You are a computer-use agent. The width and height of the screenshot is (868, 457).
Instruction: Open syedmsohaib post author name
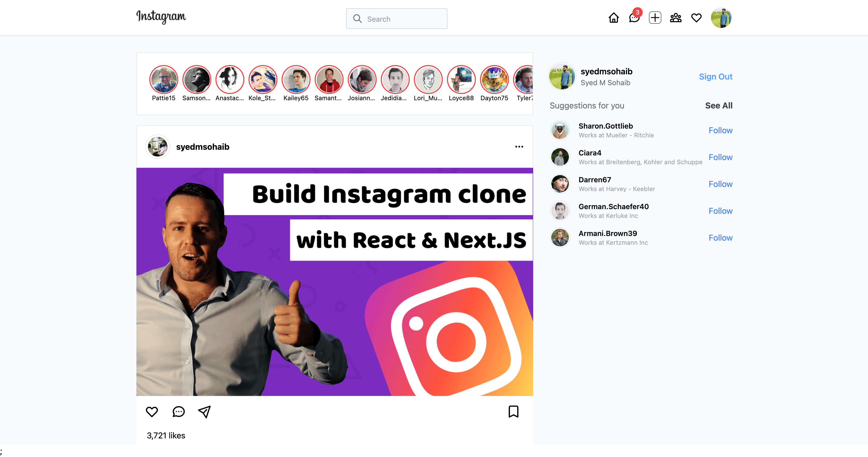pyautogui.click(x=203, y=147)
